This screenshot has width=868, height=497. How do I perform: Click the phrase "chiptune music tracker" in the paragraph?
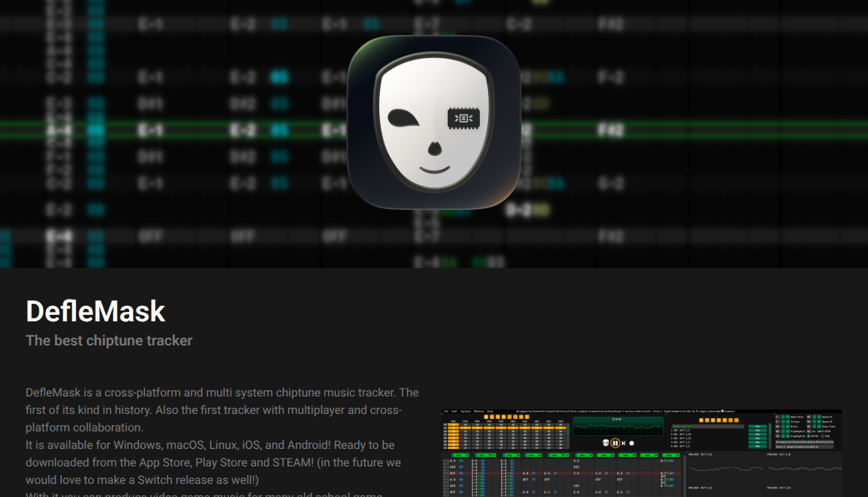[336, 393]
